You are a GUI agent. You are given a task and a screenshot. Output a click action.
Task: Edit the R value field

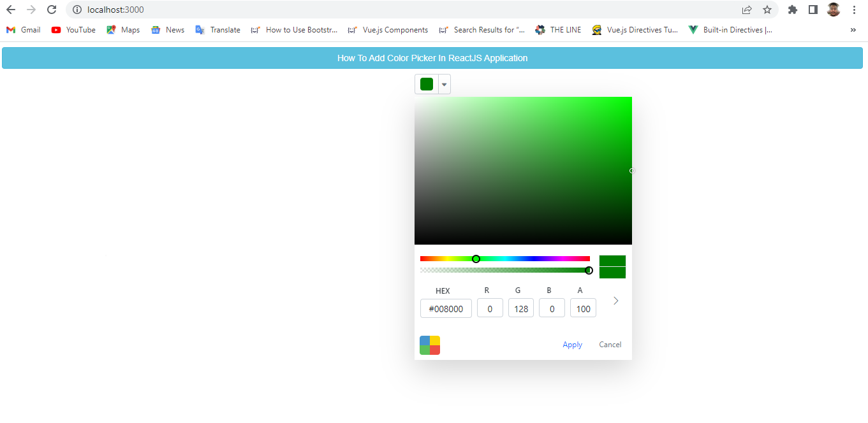pyautogui.click(x=490, y=308)
